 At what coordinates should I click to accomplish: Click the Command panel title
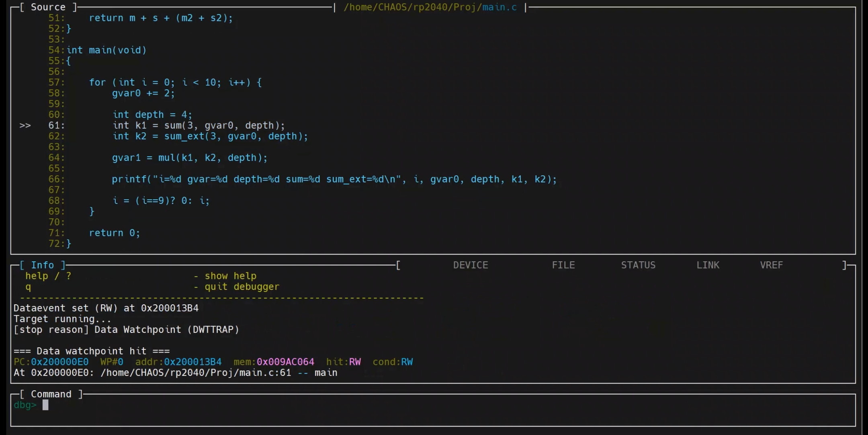pyautogui.click(x=51, y=394)
